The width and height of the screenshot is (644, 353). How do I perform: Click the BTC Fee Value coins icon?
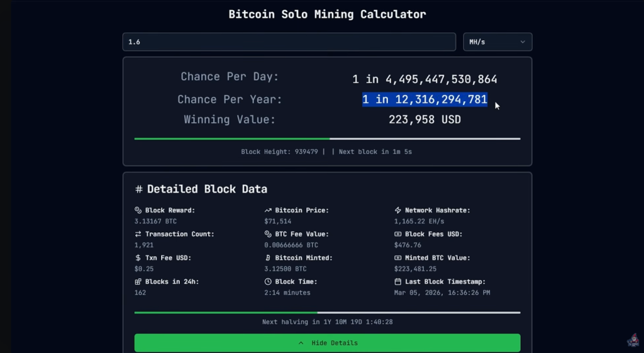point(268,234)
